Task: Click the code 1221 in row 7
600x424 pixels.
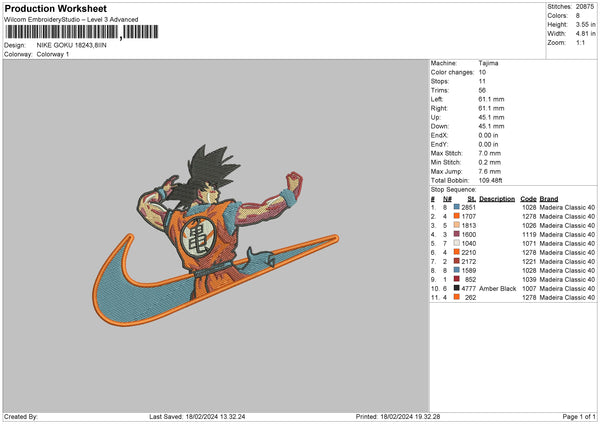Action: click(x=529, y=261)
